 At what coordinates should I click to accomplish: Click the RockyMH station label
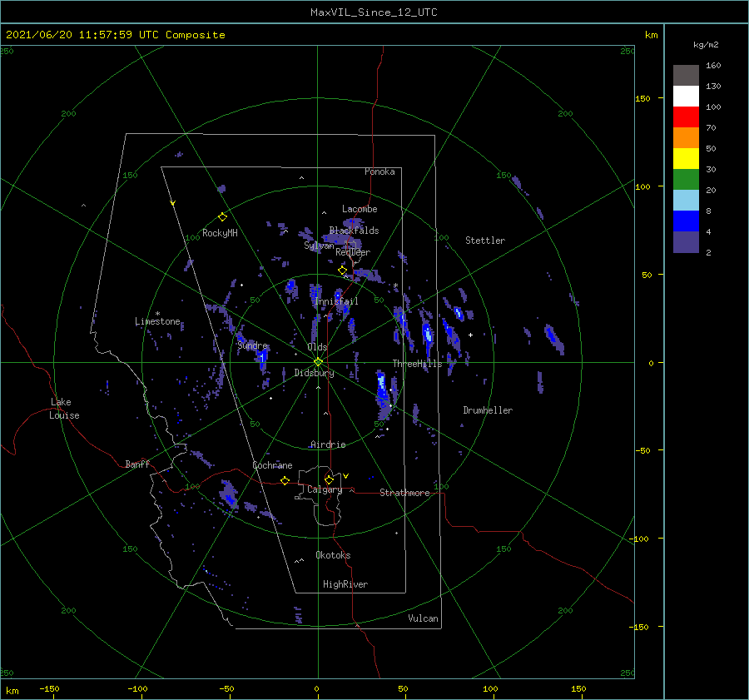(x=220, y=233)
